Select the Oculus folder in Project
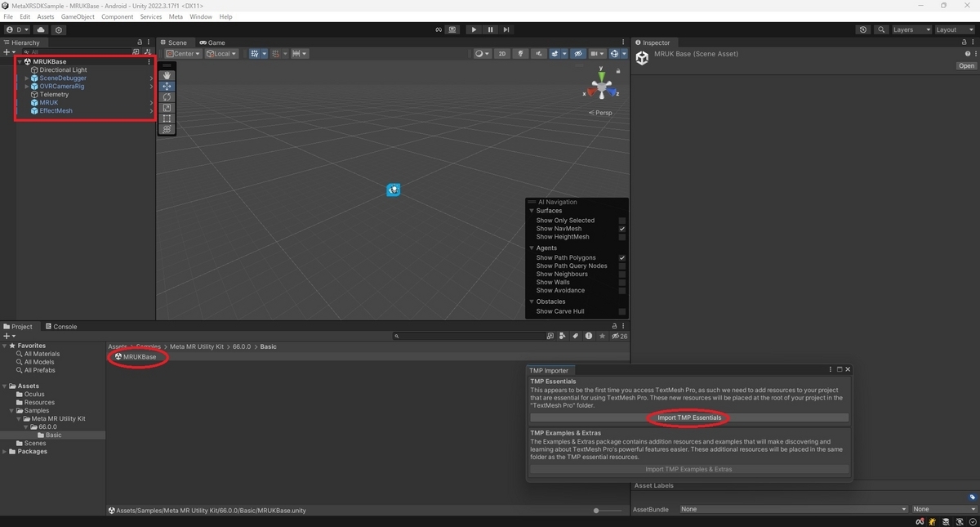This screenshot has height=527, width=980. click(34, 395)
